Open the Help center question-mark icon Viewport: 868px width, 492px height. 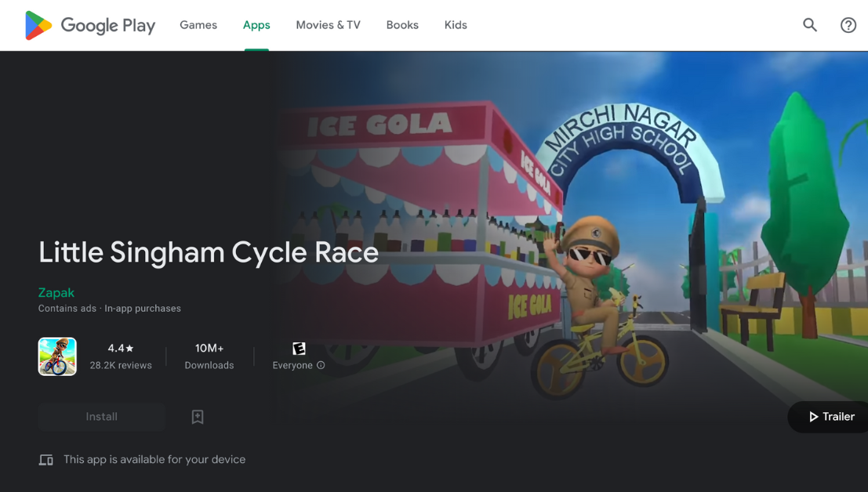[848, 25]
